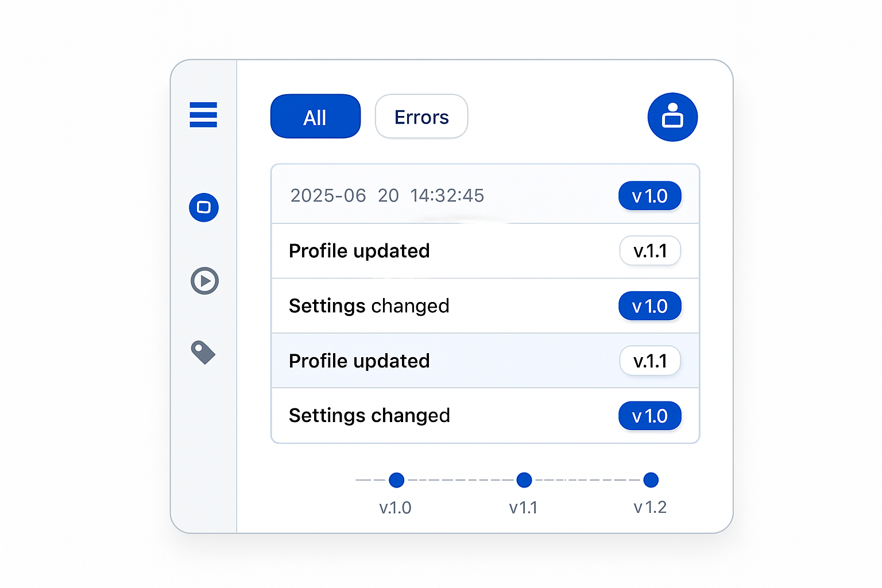Click the v1.0 badge on the first Settings changed row
The height and width of the screenshot is (588, 882).
point(650,306)
